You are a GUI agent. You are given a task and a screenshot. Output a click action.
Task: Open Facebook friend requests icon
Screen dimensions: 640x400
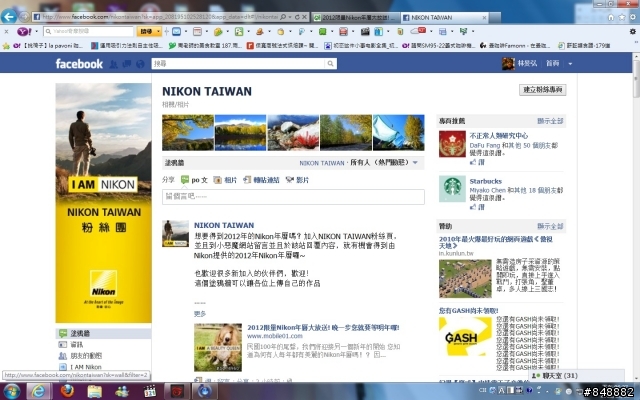[x=113, y=64]
